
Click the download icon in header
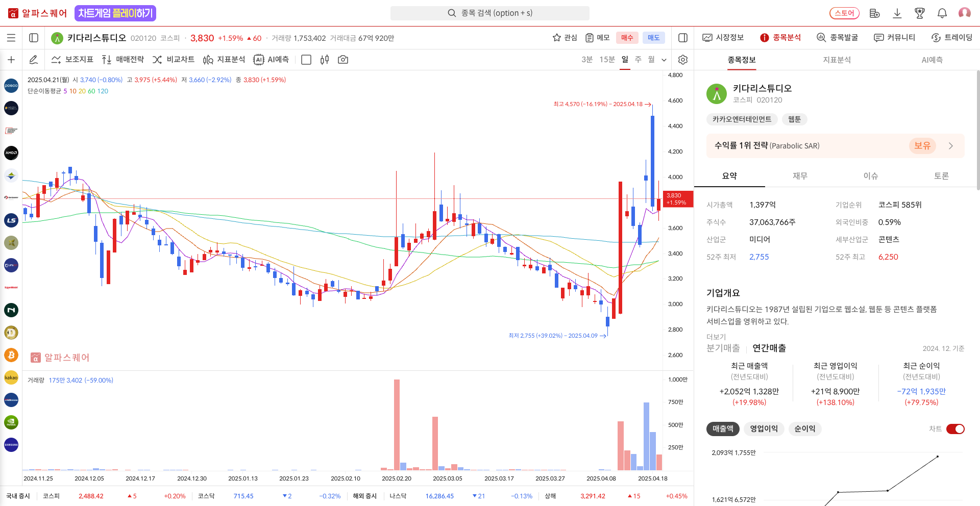[897, 13]
